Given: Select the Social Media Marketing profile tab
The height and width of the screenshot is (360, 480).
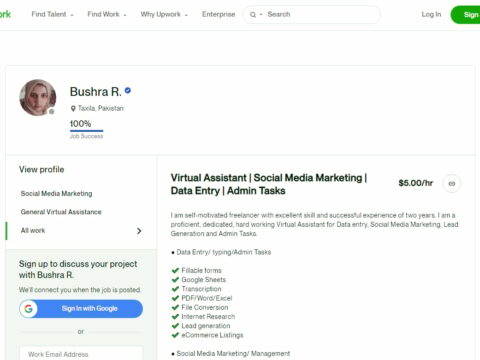Looking at the screenshot, I should coord(56,194).
